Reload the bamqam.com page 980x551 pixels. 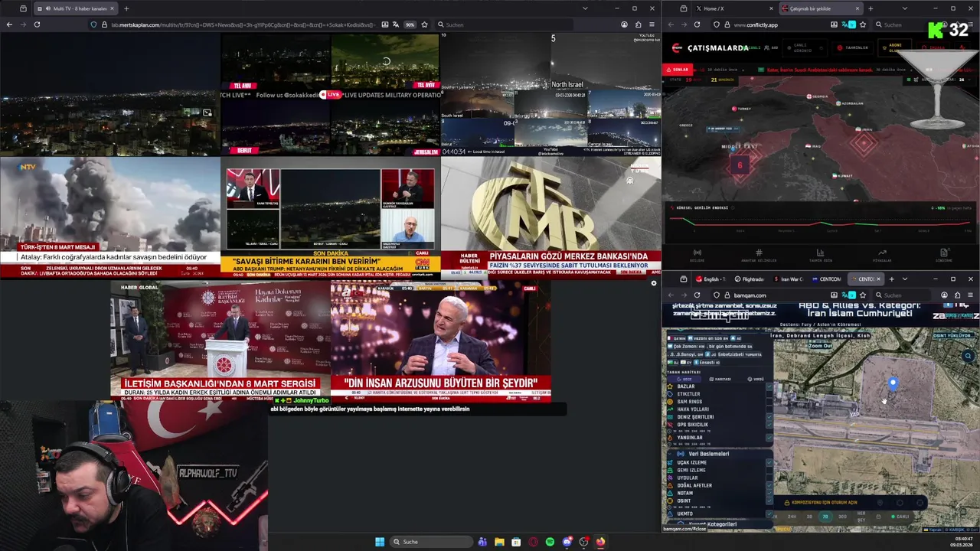pyautogui.click(x=697, y=295)
